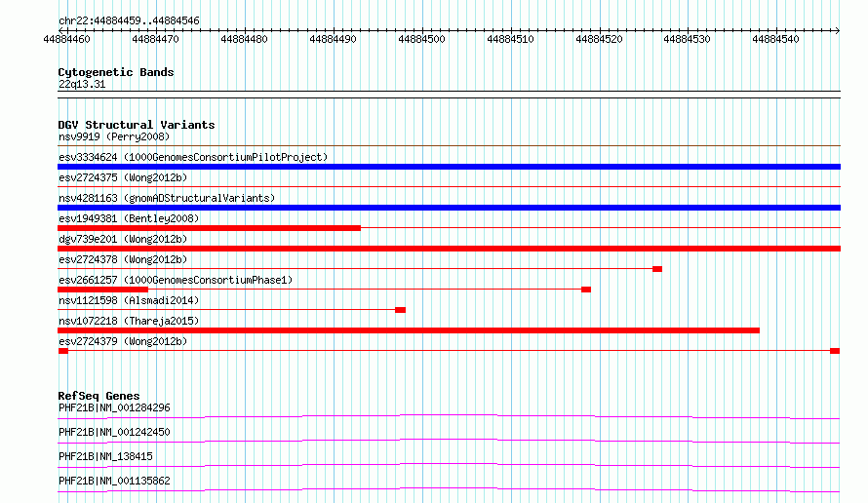Open variant esv2661257 label

click(x=176, y=280)
